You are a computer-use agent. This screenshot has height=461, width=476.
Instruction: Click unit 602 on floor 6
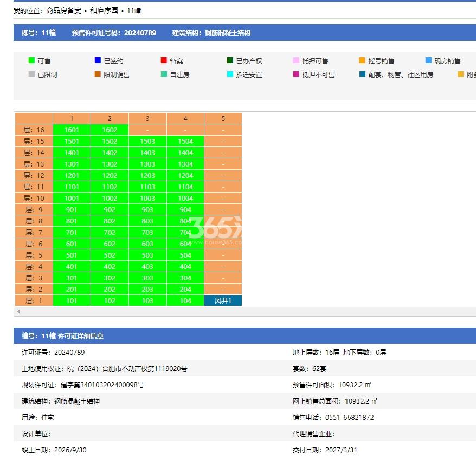(x=110, y=244)
